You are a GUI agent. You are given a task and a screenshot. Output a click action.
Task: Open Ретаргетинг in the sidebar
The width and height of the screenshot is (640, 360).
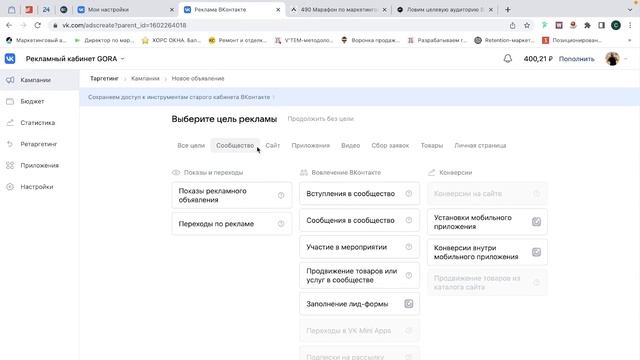(40, 144)
